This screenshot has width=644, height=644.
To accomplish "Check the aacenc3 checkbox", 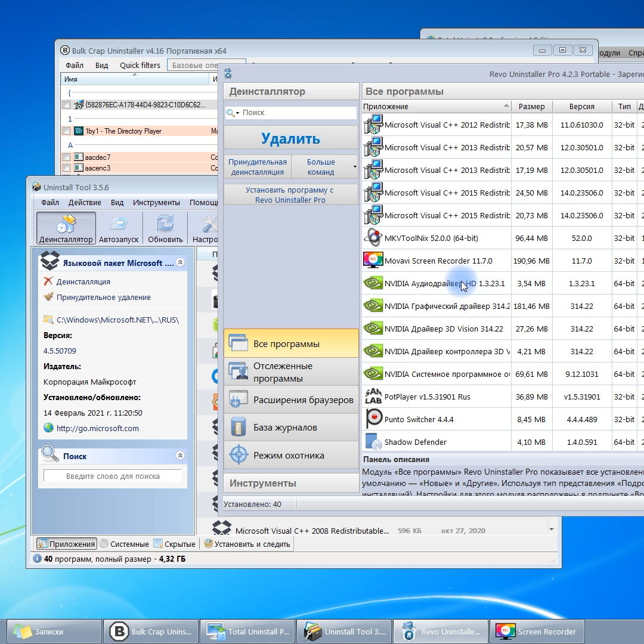I will point(67,168).
